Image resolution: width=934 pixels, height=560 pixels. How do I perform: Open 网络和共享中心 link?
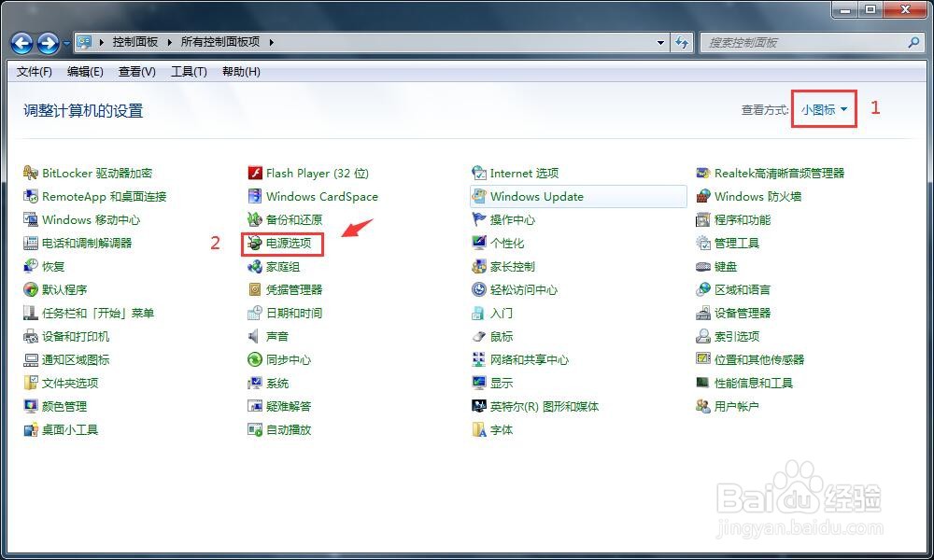[529, 359]
